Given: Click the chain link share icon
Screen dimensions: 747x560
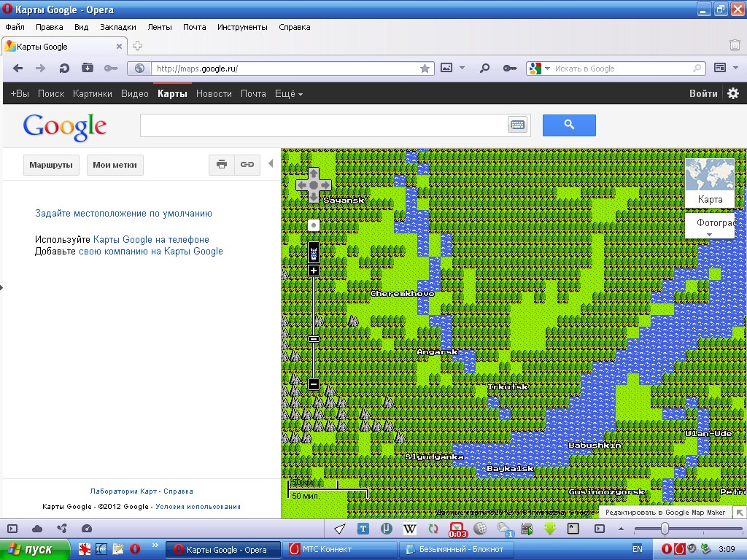Looking at the screenshot, I should click(x=247, y=165).
